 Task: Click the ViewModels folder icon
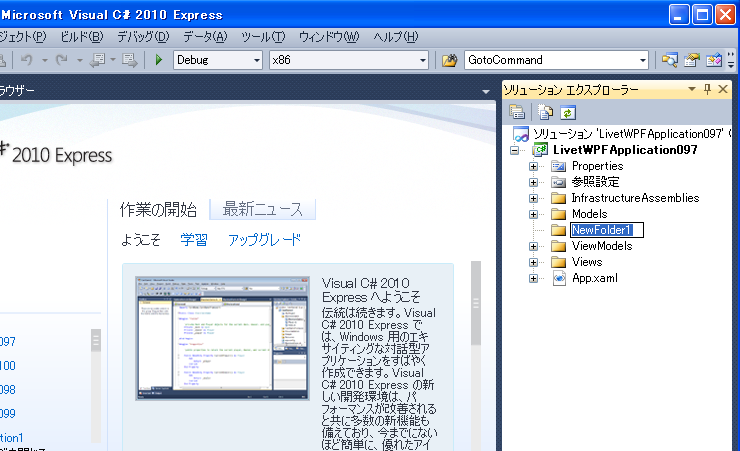pyautogui.click(x=559, y=246)
